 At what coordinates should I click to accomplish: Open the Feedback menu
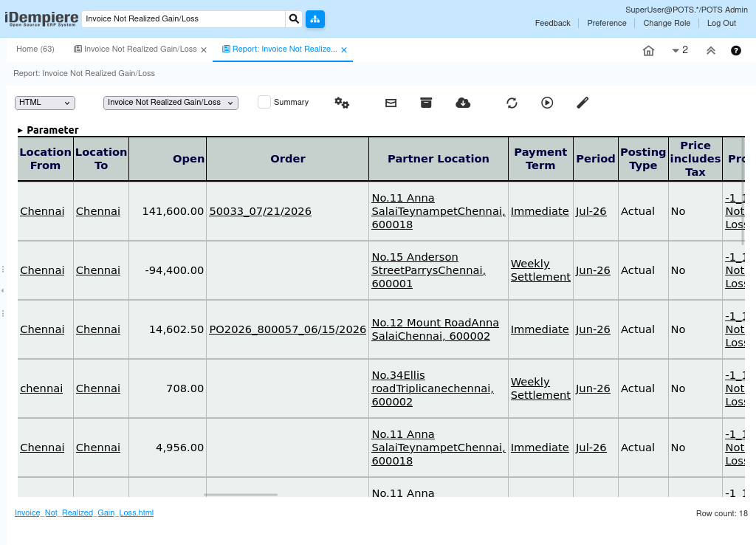[552, 23]
